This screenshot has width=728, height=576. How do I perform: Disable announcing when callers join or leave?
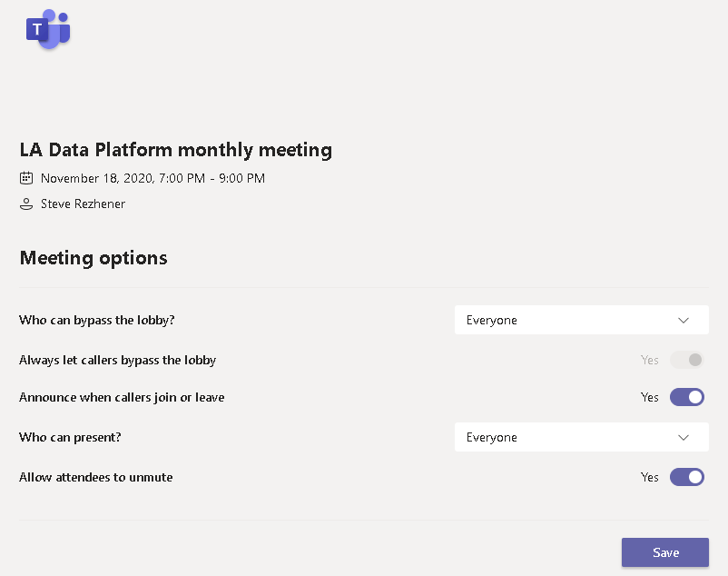tap(686, 397)
